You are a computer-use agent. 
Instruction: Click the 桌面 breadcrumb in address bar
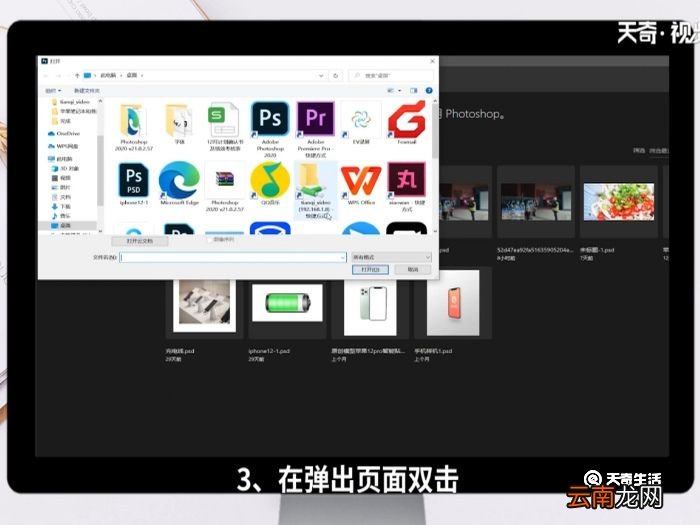click(132, 75)
